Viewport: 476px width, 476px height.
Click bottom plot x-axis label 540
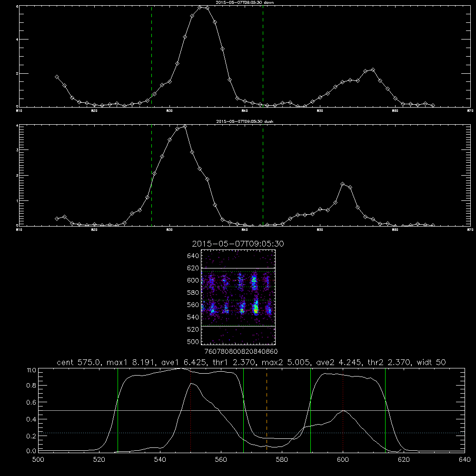click(160, 459)
